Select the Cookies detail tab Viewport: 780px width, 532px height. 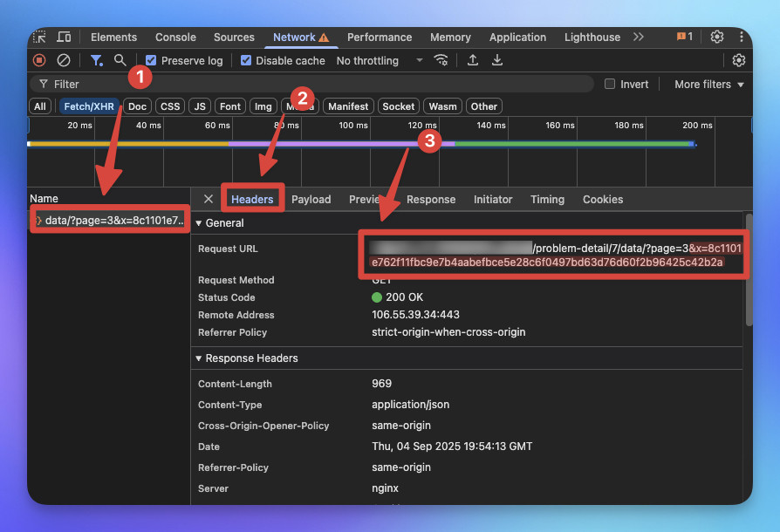tap(603, 200)
